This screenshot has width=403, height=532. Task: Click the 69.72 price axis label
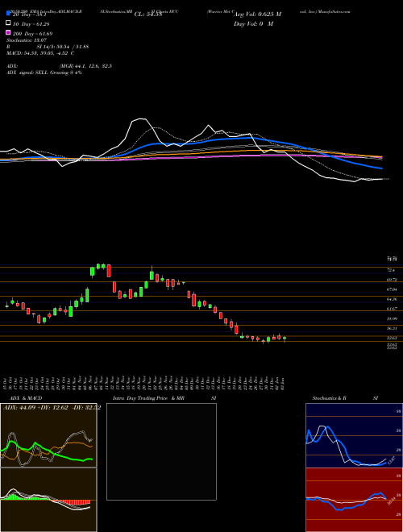392,280
